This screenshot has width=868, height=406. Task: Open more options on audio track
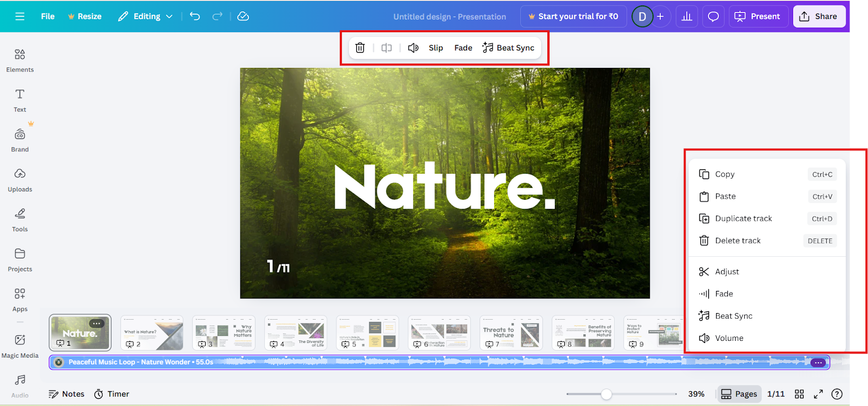[818, 363]
